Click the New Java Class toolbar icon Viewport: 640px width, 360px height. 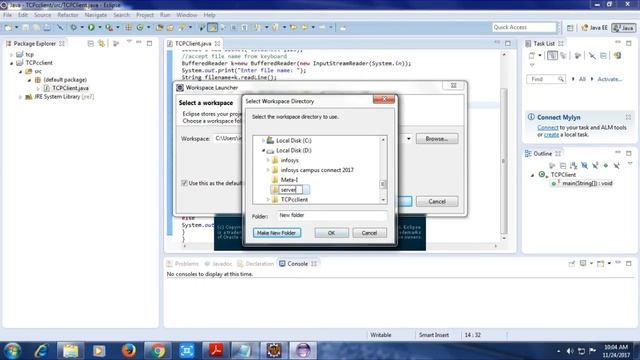click(140, 27)
